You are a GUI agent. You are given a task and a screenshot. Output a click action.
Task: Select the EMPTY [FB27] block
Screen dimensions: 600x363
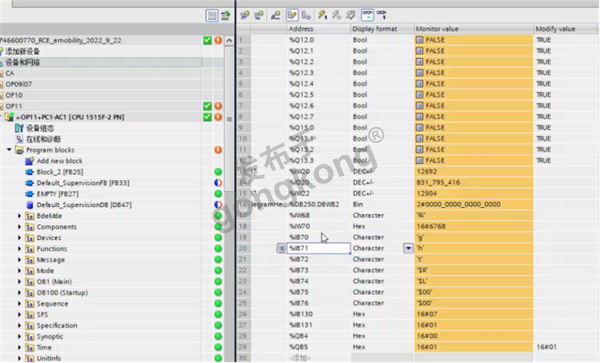57,194
